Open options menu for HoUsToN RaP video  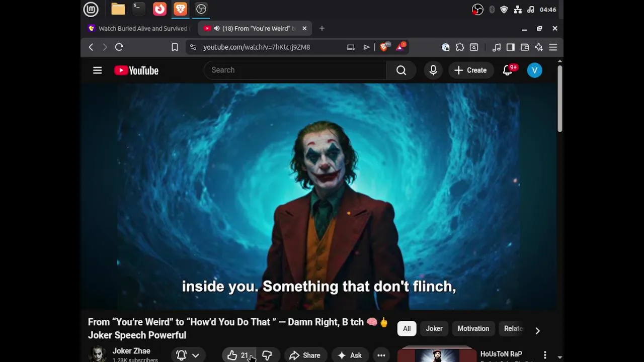[x=545, y=355]
